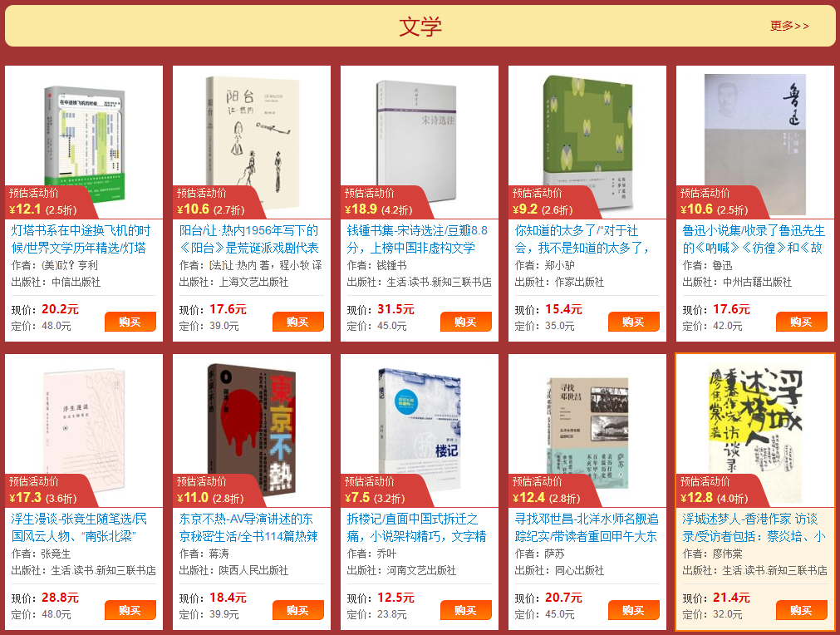The height and width of the screenshot is (635, 840).
Task: Open title link 灯塔书系在中途换飞机的时候
Action: click(81, 239)
